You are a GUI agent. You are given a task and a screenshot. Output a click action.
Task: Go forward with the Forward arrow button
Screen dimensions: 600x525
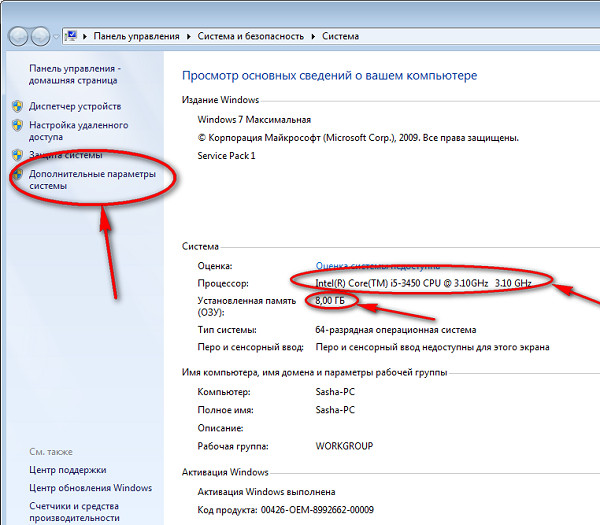[41, 37]
